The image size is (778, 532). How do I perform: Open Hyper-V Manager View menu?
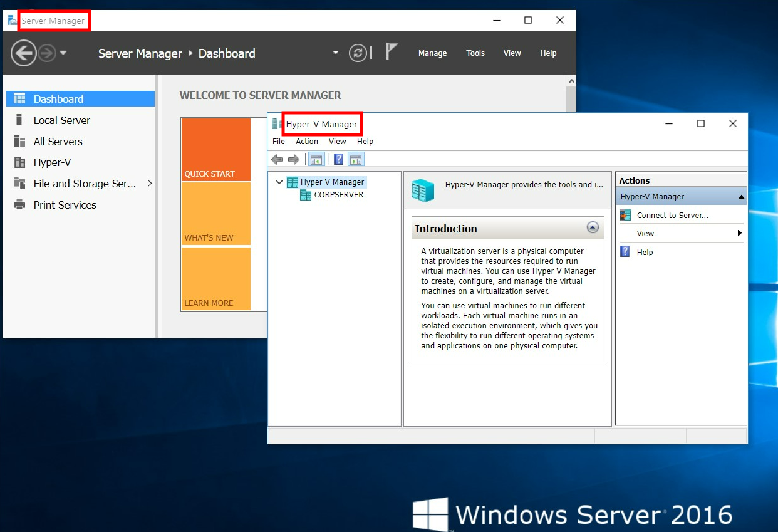[338, 142]
